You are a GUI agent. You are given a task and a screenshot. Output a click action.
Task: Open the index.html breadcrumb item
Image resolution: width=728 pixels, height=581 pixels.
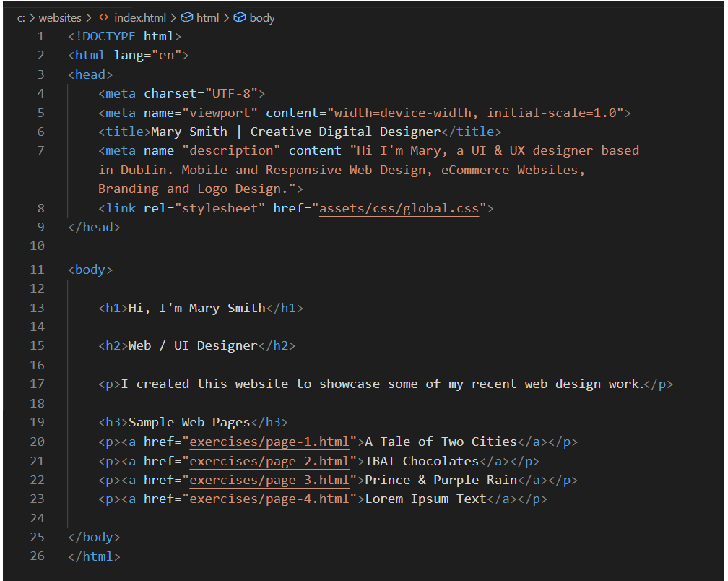(x=140, y=18)
